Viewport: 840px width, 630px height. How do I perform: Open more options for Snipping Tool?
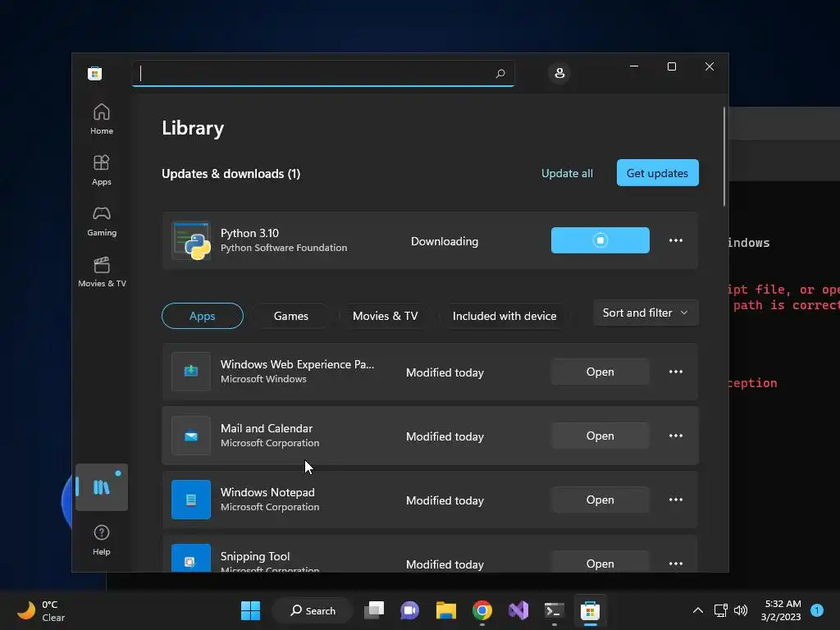tap(676, 564)
